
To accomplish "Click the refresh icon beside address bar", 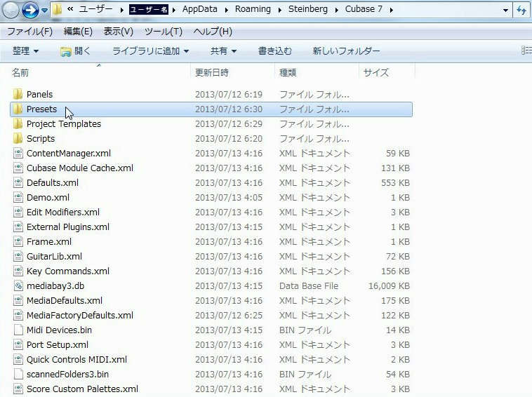I will coord(521,10).
